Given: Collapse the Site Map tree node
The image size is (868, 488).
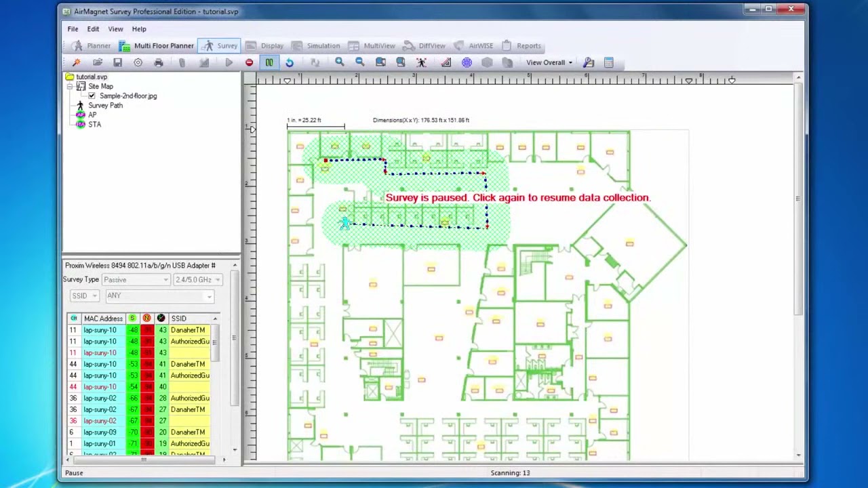Looking at the screenshot, I should click(x=70, y=87).
